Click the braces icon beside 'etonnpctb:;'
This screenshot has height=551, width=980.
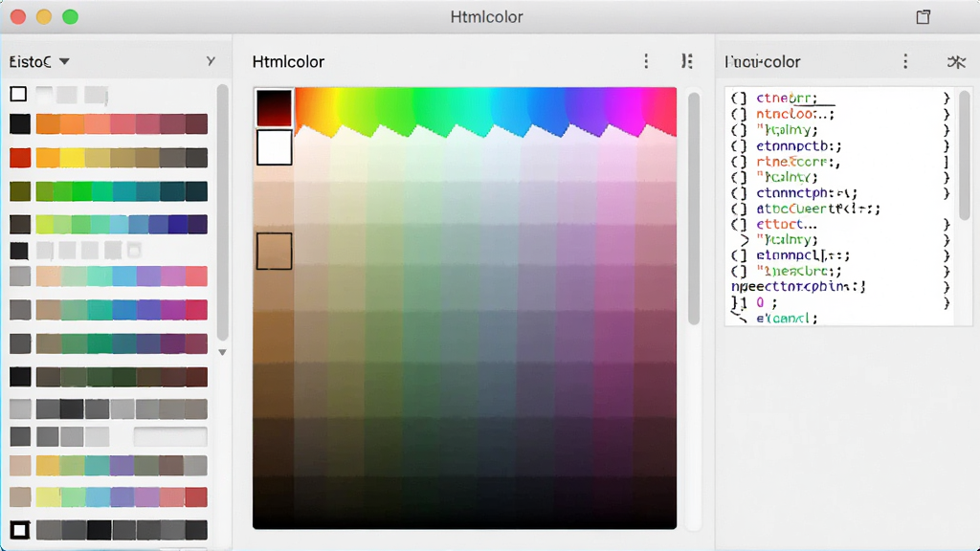pos(739,145)
